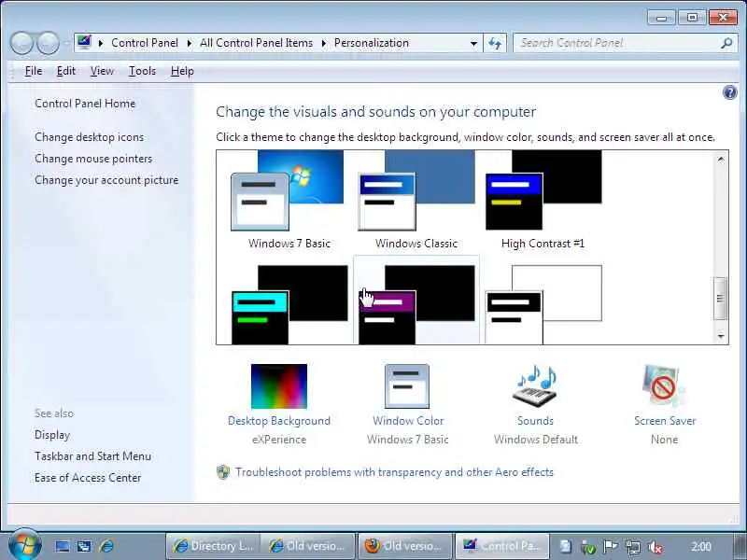Viewport: 747px width, 560px height.
Task: Click the taskbar clock showing 2:00
Action: (x=701, y=547)
